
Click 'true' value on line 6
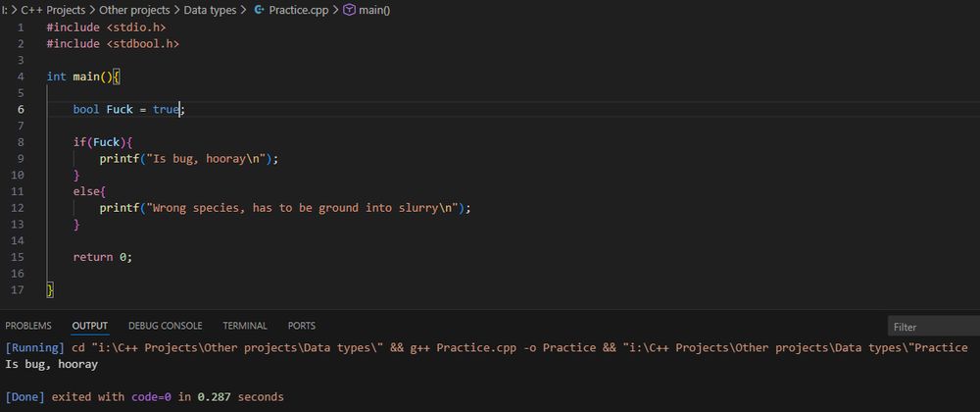(166, 110)
